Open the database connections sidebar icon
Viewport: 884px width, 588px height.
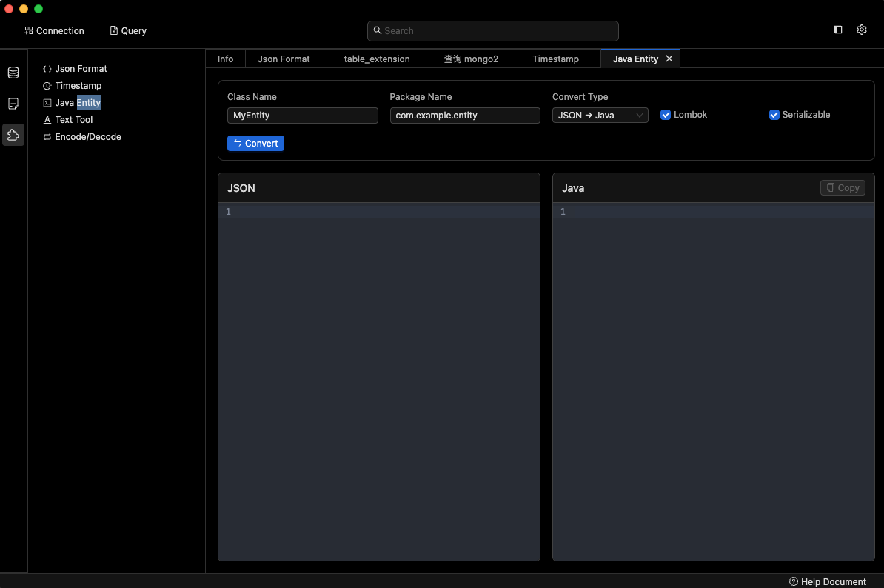tap(13, 73)
